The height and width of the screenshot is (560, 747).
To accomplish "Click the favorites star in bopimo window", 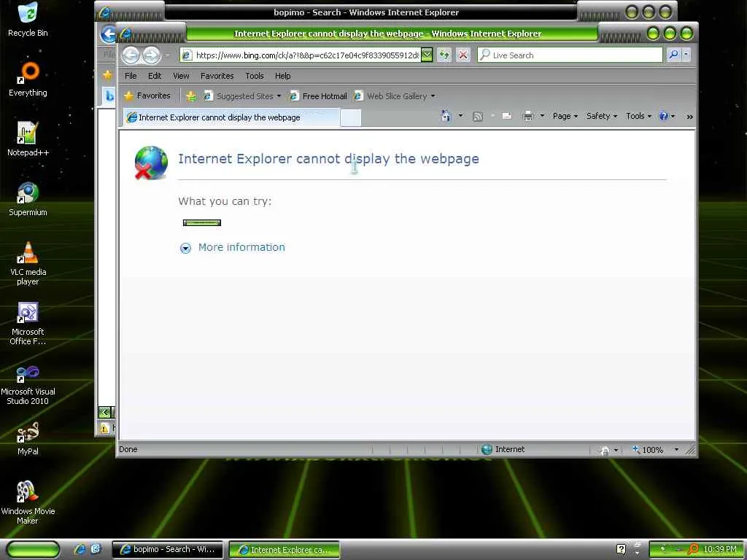I will click(108, 75).
